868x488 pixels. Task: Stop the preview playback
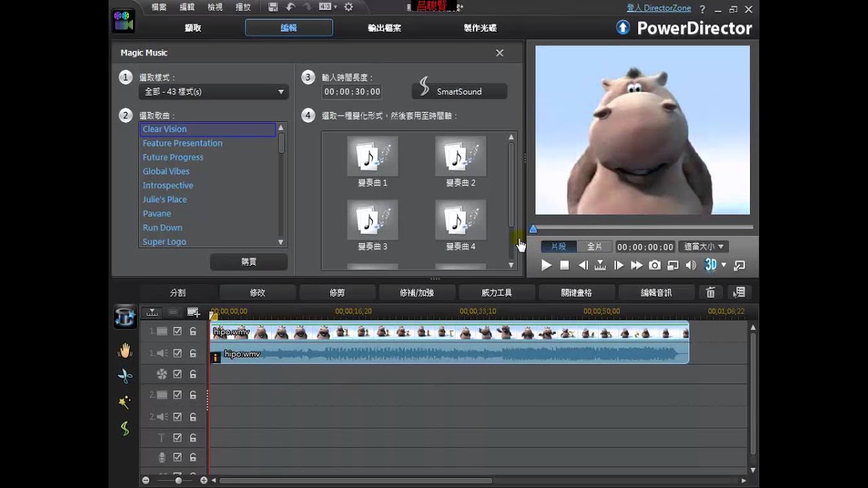click(x=564, y=266)
